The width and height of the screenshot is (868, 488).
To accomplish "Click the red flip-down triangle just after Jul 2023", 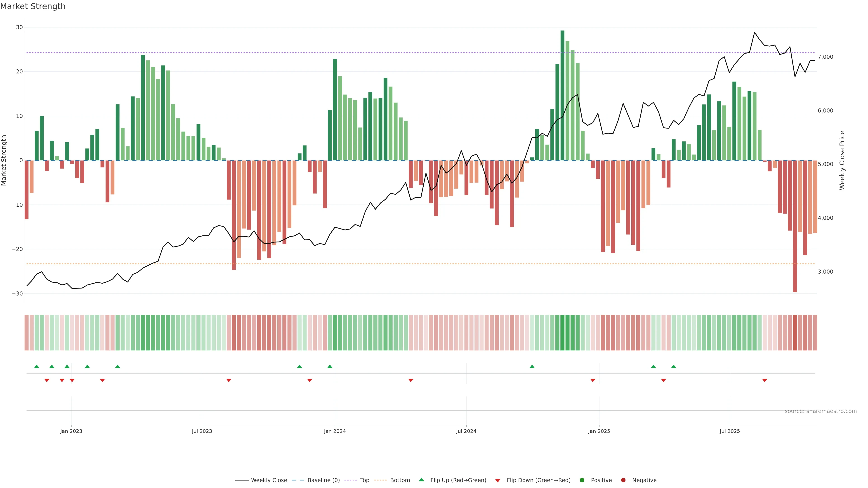I will point(229,380).
